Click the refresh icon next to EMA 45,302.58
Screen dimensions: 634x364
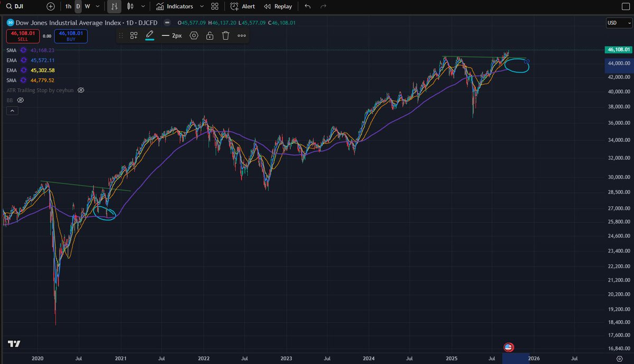click(23, 70)
